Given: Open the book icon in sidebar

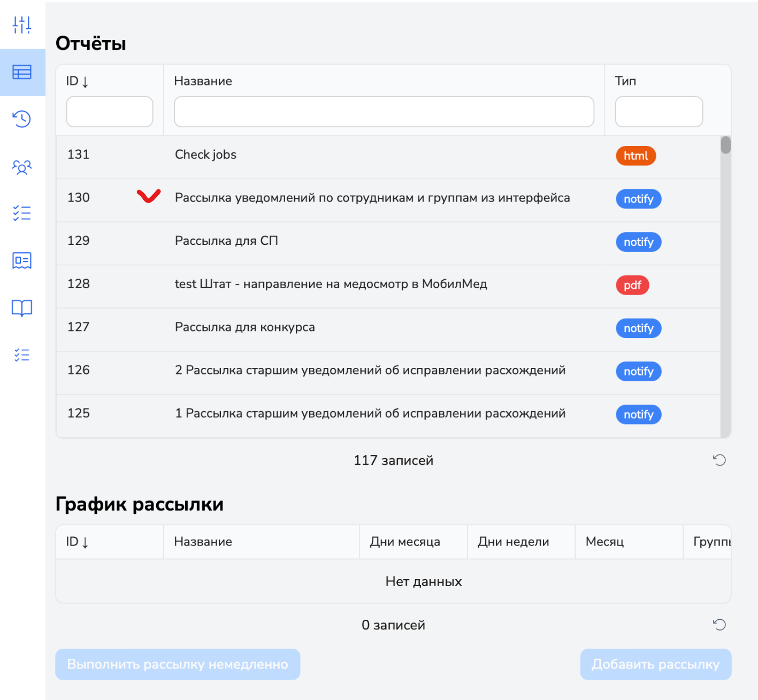Looking at the screenshot, I should point(22,308).
